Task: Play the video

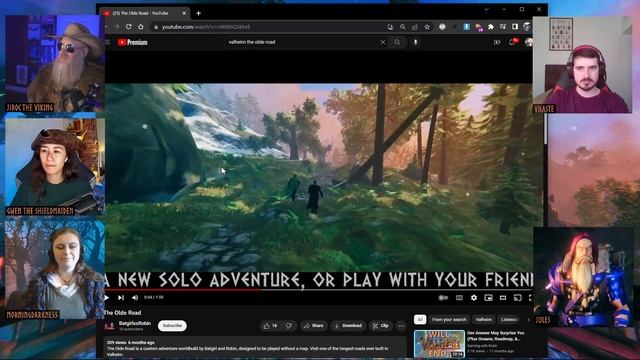Action: pos(107,298)
